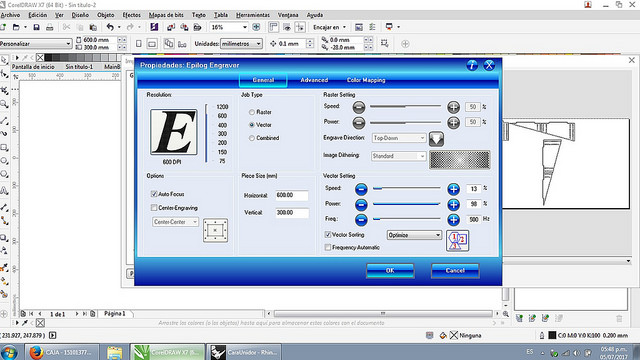Click the resolution DPI vertical slider
640x360 pixels.
click(x=207, y=133)
